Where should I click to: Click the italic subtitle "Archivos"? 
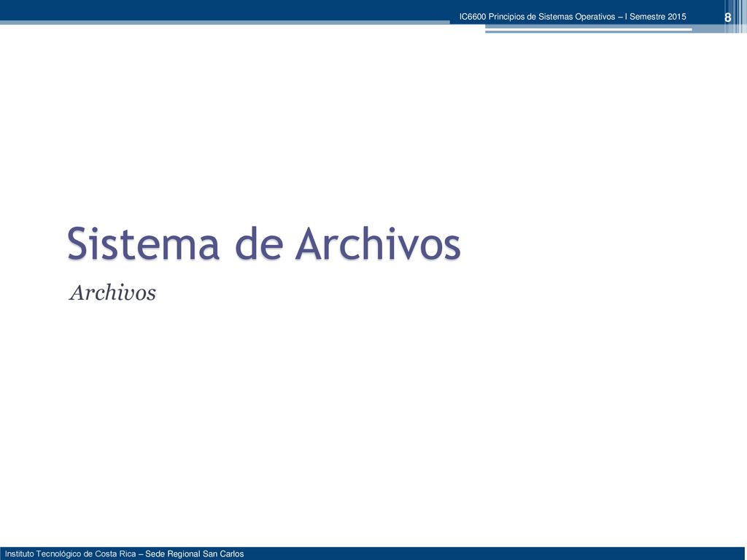113,293
